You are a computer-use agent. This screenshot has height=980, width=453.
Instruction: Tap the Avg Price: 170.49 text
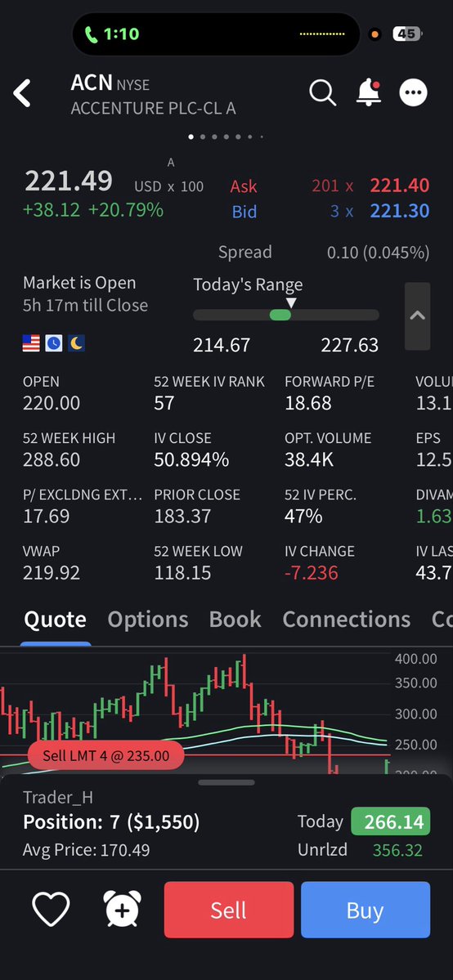(x=87, y=850)
